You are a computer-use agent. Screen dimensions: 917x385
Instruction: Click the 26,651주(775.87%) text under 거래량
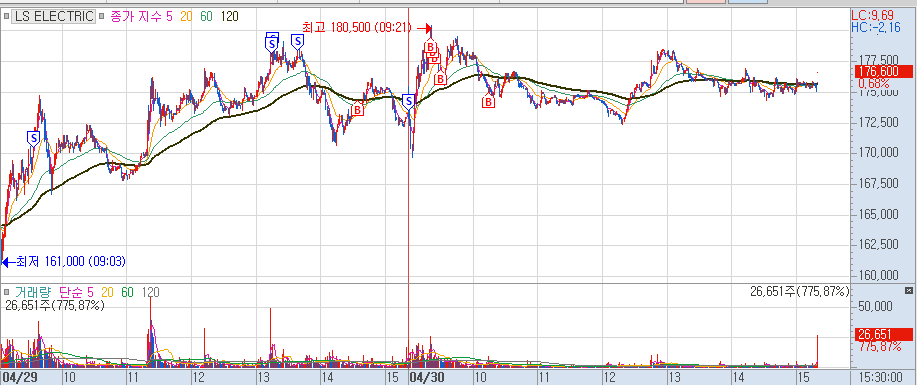click(54, 305)
